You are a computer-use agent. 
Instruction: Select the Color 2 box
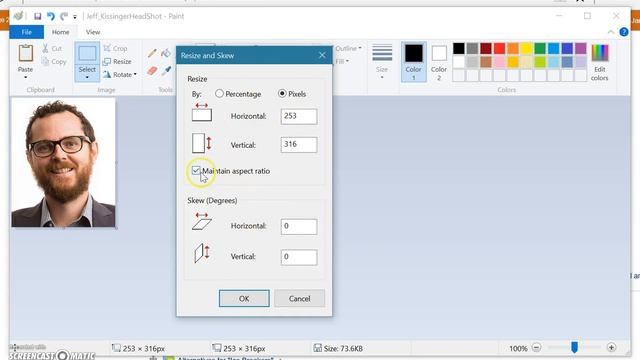tap(439, 62)
